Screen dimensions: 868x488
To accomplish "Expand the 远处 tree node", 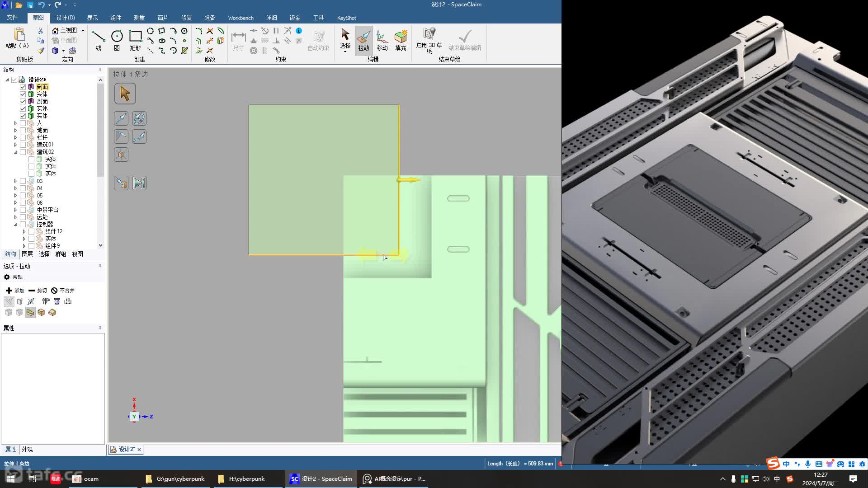I will point(15,217).
